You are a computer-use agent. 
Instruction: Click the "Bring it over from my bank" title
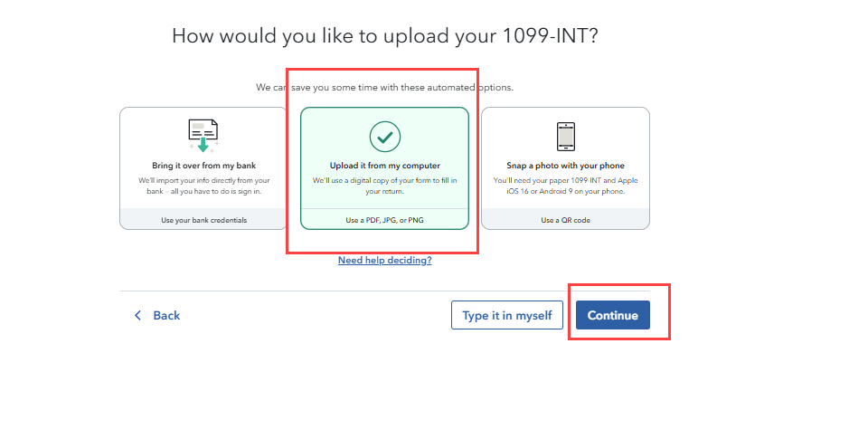click(x=203, y=165)
